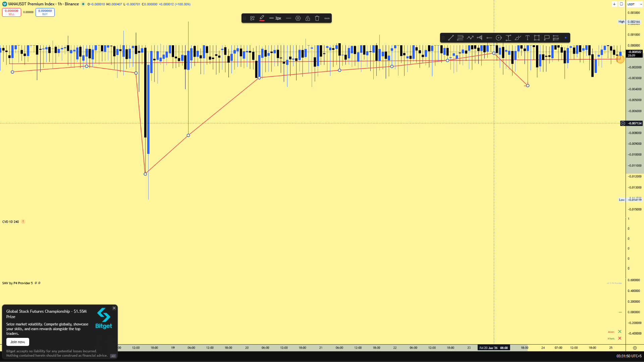Select the trend line drawing tool
Screen dimensions: 644x362
pos(451,38)
